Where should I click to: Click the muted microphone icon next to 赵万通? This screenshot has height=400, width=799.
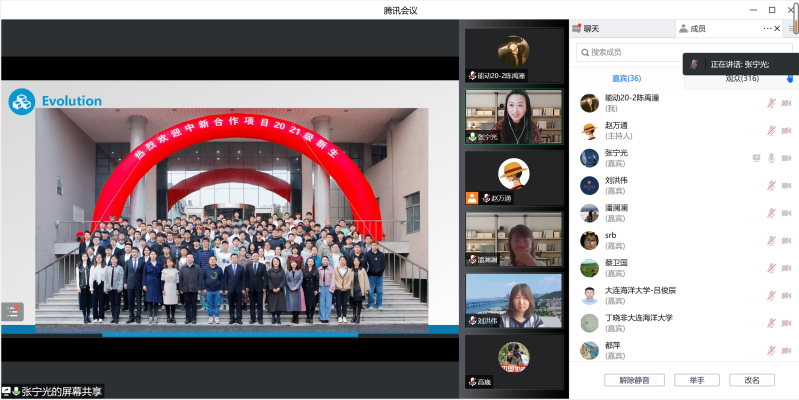[771, 130]
